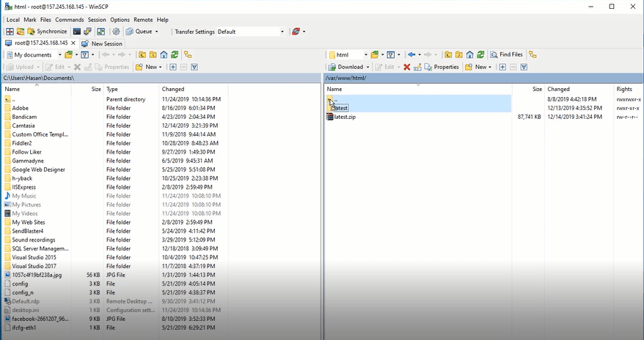Go to remote home directory icon
This screenshot has height=340, width=644.
(469, 54)
